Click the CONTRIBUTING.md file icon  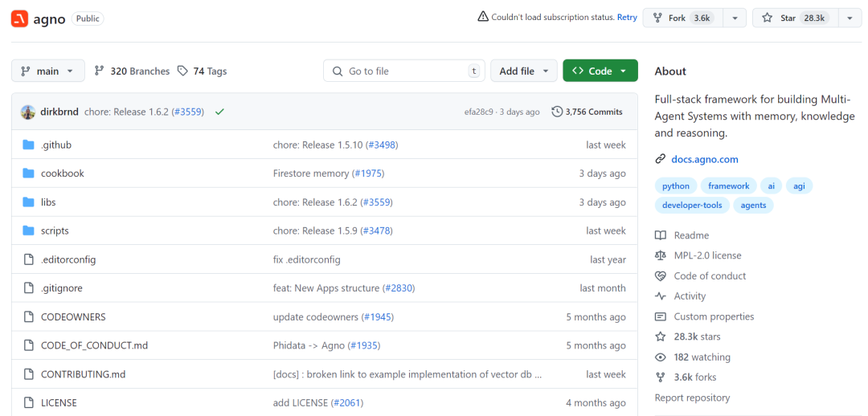click(x=29, y=374)
